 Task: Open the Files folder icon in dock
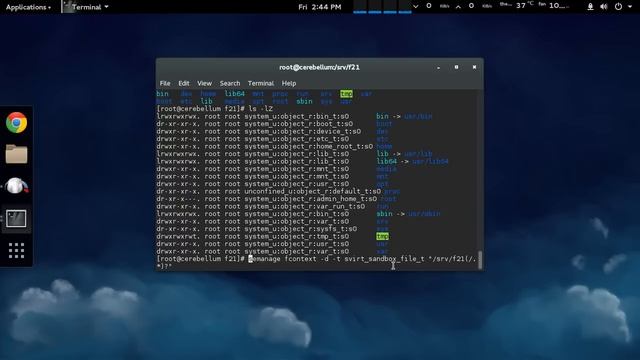tap(16, 154)
